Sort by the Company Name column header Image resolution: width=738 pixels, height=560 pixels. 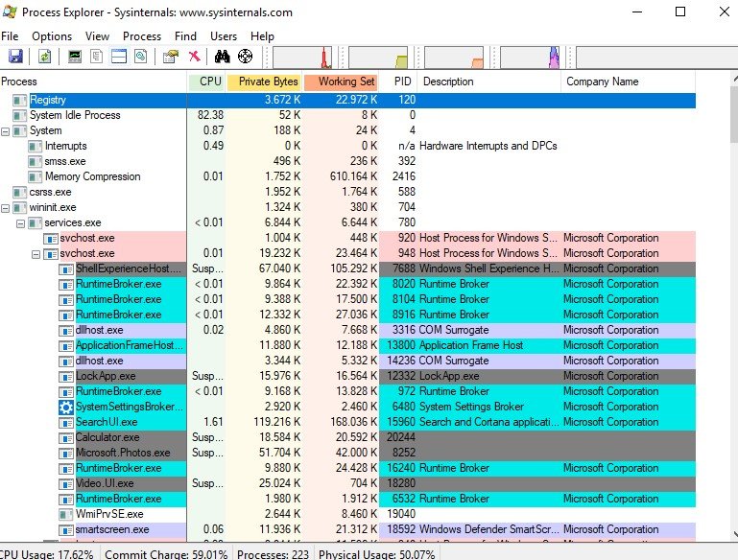pos(628,82)
